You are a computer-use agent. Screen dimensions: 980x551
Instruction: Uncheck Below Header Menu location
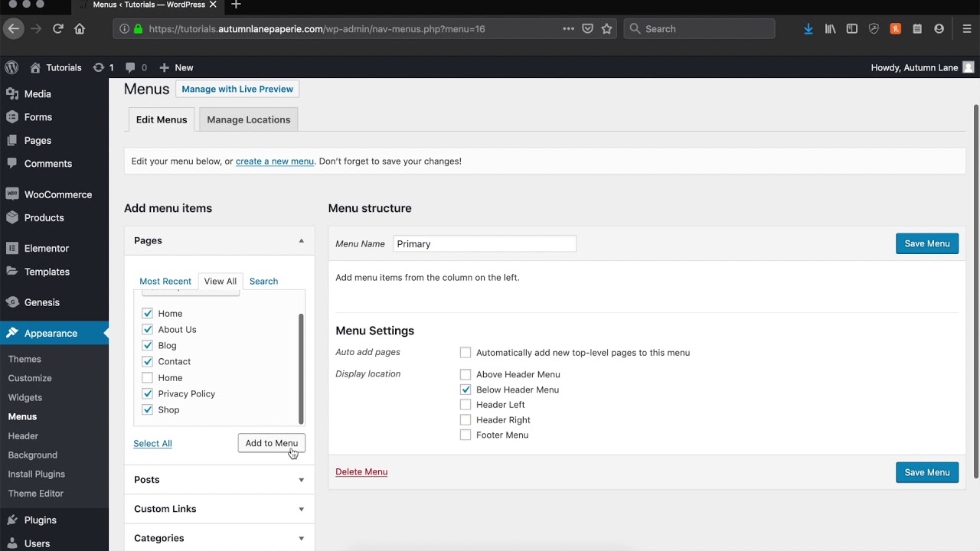[465, 390]
